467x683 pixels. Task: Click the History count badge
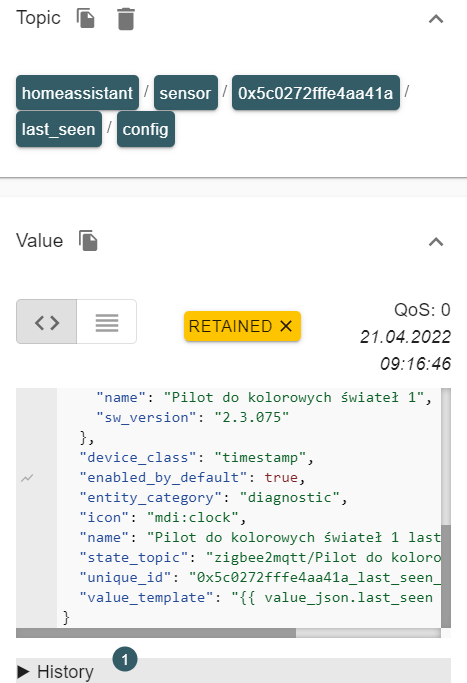[x=125, y=659]
